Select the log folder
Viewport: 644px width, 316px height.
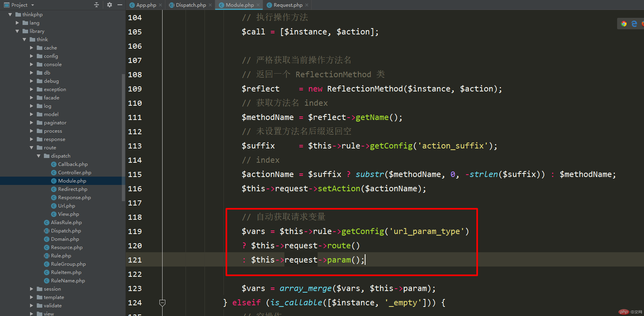point(47,106)
